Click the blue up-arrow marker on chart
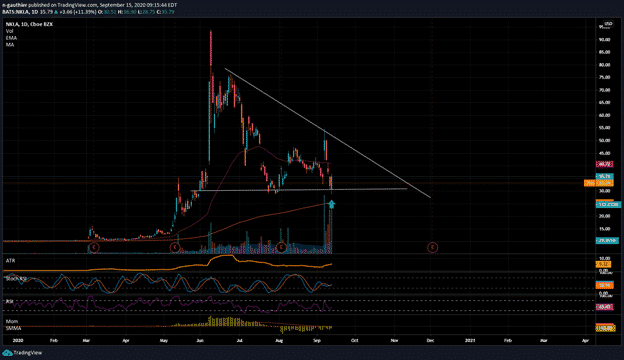This screenshot has height=360, width=624. (x=331, y=204)
